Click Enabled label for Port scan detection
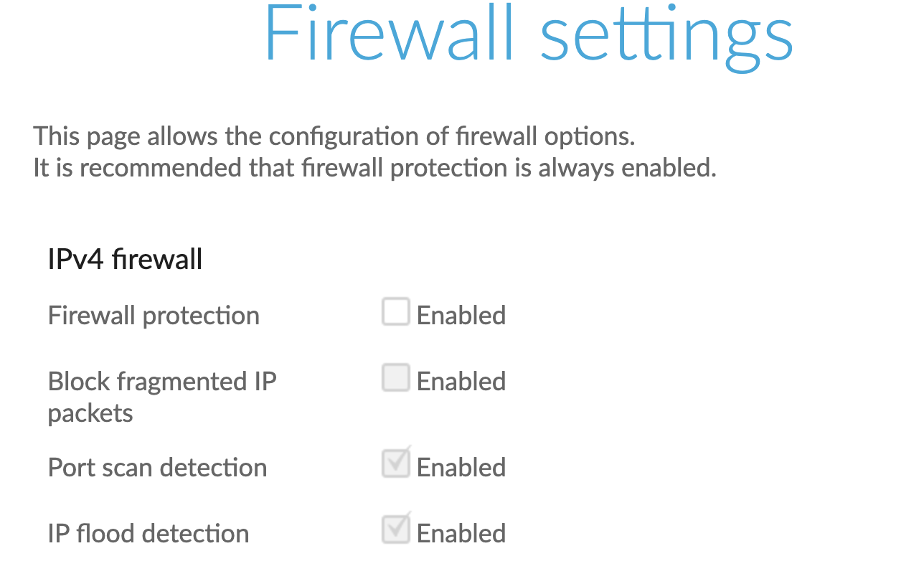924x584 pixels. click(x=461, y=468)
